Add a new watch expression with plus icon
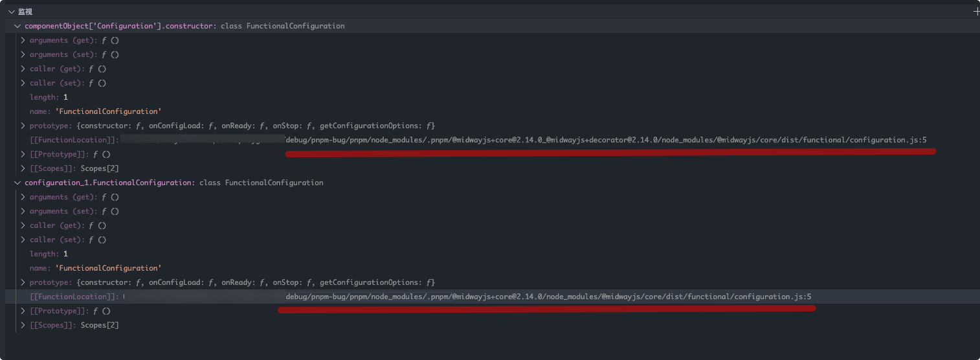This screenshot has width=980, height=360. [976, 12]
